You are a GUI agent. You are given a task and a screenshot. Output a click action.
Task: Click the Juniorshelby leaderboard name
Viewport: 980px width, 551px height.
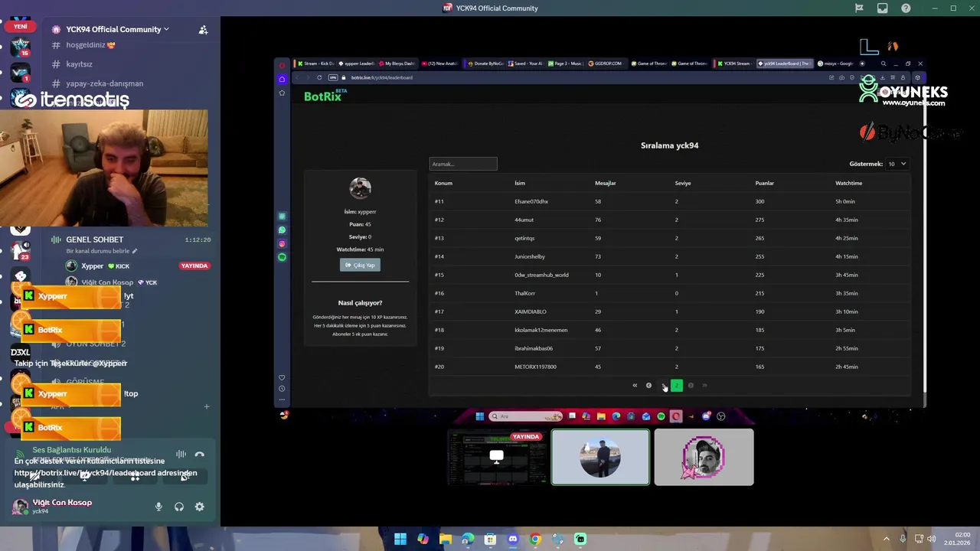pyautogui.click(x=530, y=256)
